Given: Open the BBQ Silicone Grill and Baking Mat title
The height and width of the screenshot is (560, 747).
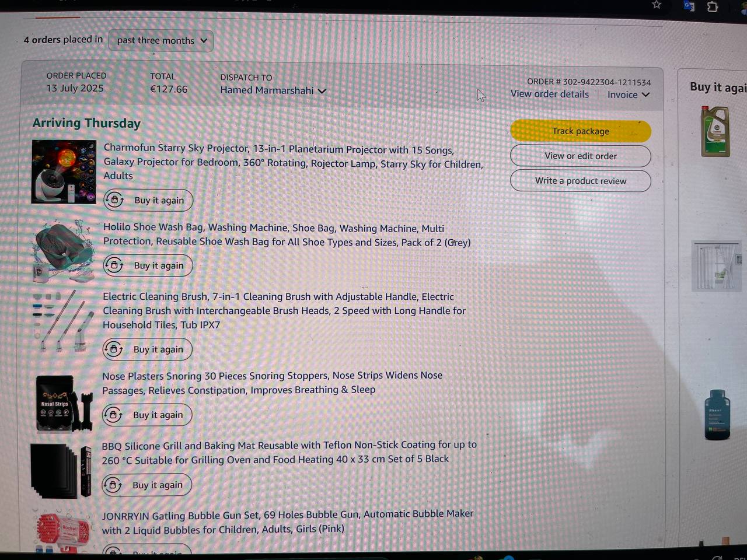Looking at the screenshot, I should pos(289,452).
